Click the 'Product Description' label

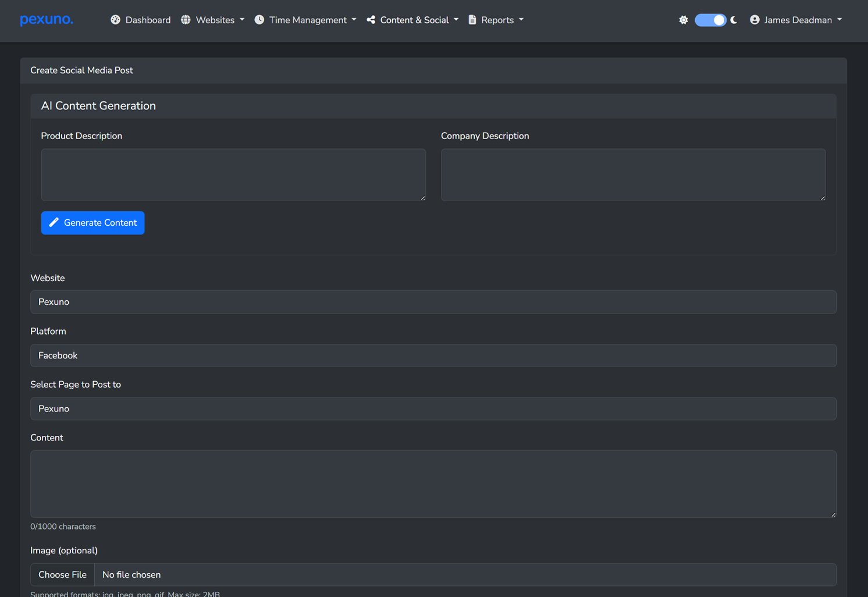[81, 136]
